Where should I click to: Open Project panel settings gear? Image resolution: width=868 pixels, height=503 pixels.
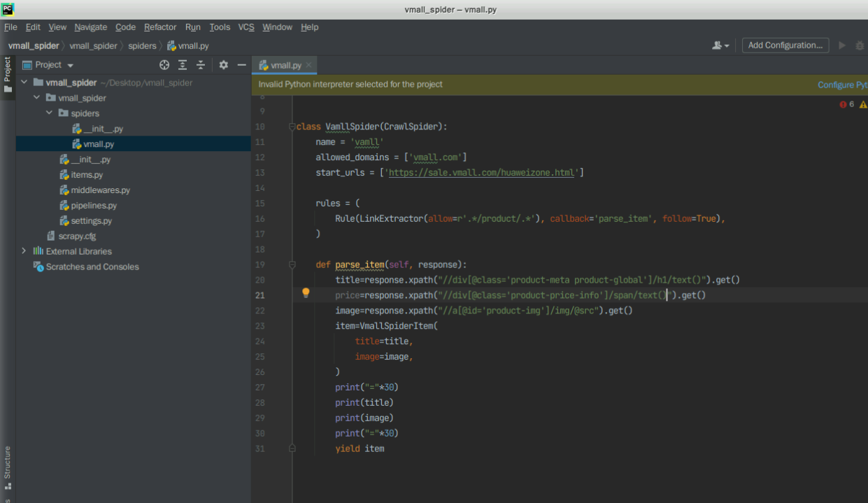point(223,65)
